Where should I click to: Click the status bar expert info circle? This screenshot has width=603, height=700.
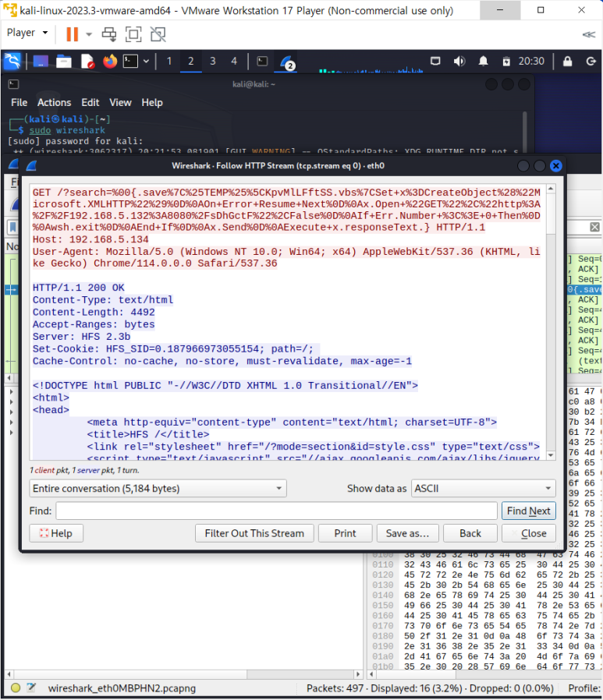(x=15, y=688)
